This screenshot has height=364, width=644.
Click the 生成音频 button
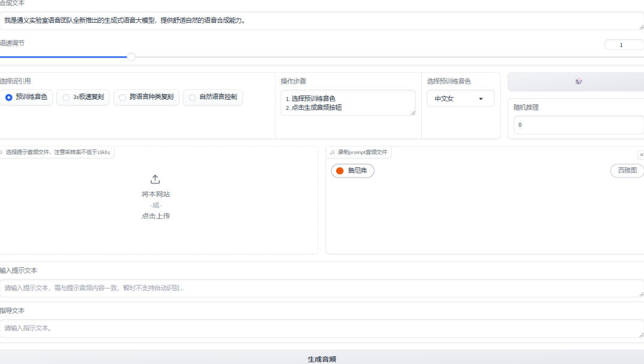322,358
